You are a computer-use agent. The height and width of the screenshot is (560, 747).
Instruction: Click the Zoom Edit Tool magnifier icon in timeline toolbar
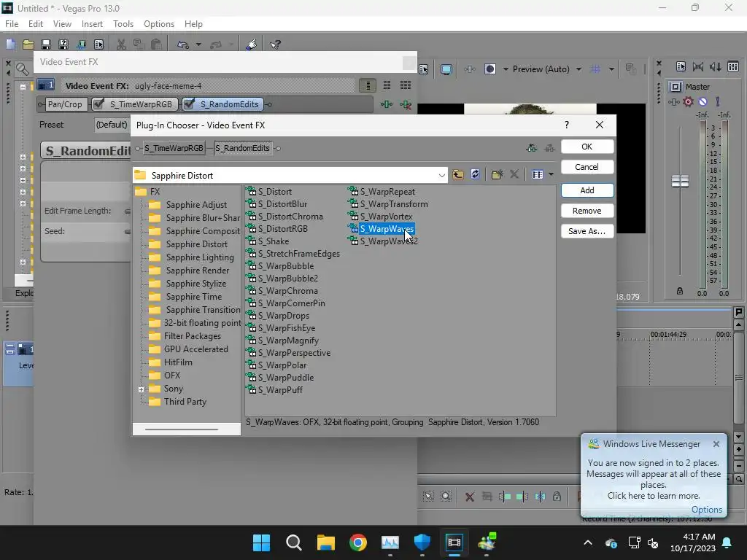point(446,497)
